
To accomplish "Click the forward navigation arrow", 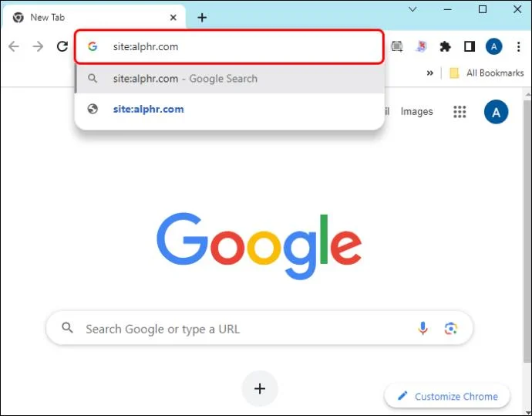I will [38, 47].
